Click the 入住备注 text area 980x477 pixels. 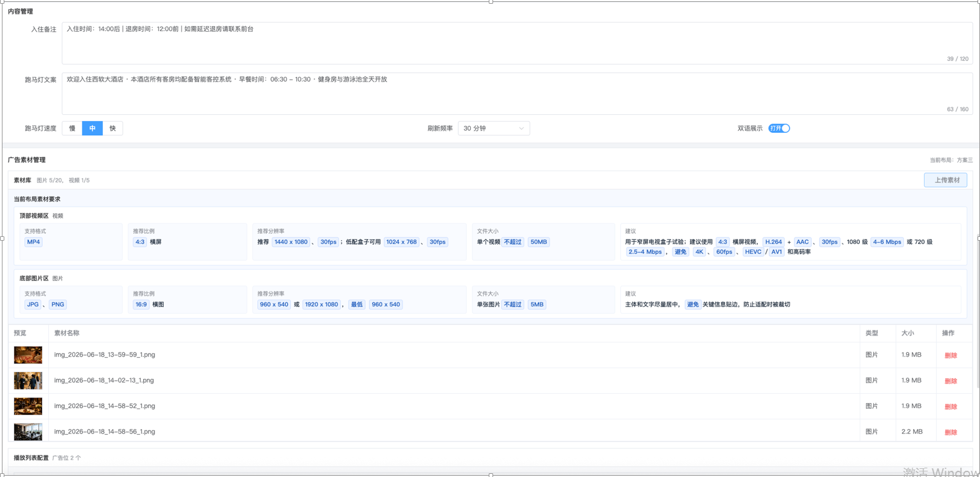(517, 43)
